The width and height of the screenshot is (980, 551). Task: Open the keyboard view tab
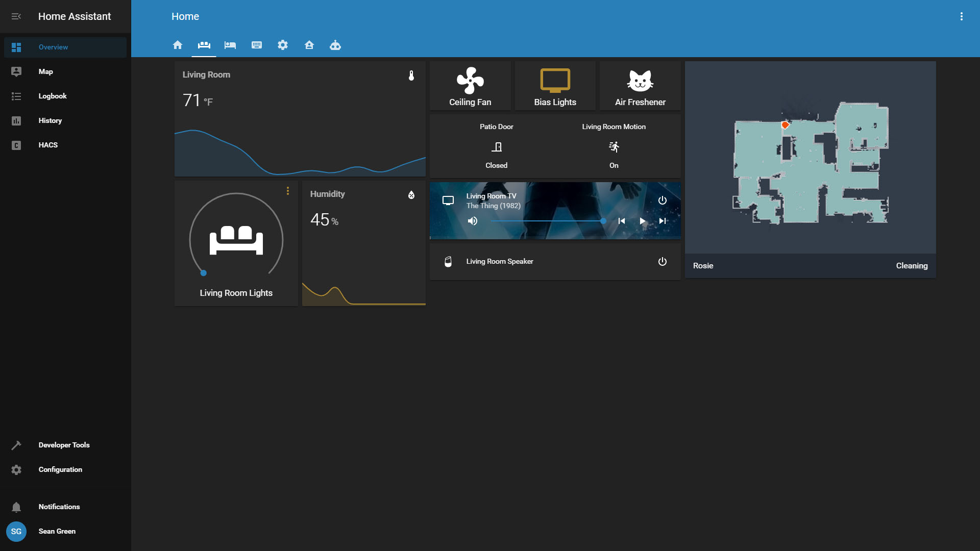257,45
